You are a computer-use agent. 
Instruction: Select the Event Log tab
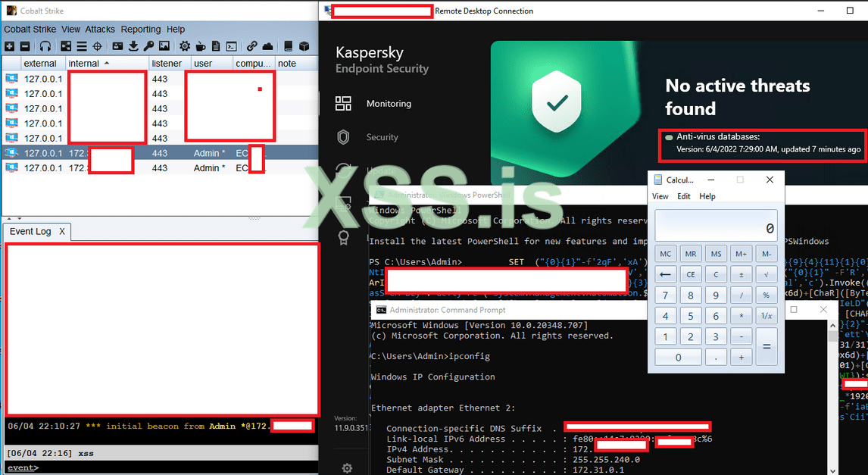pos(30,231)
